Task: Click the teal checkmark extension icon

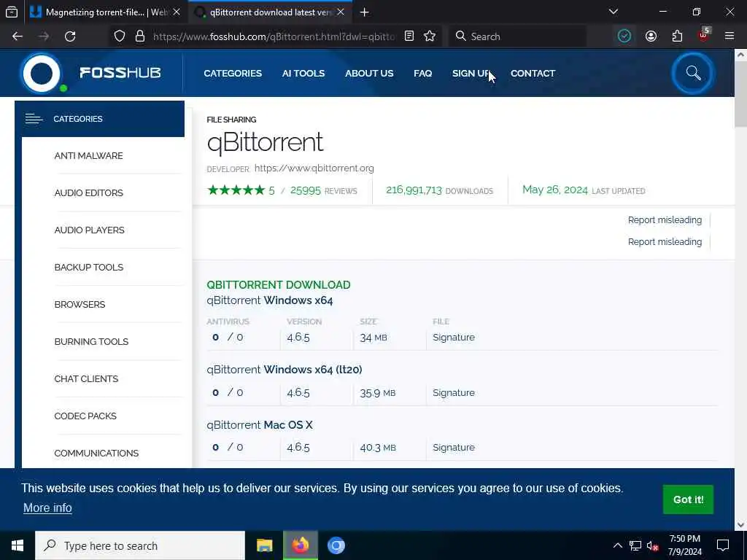Action: click(x=624, y=36)
